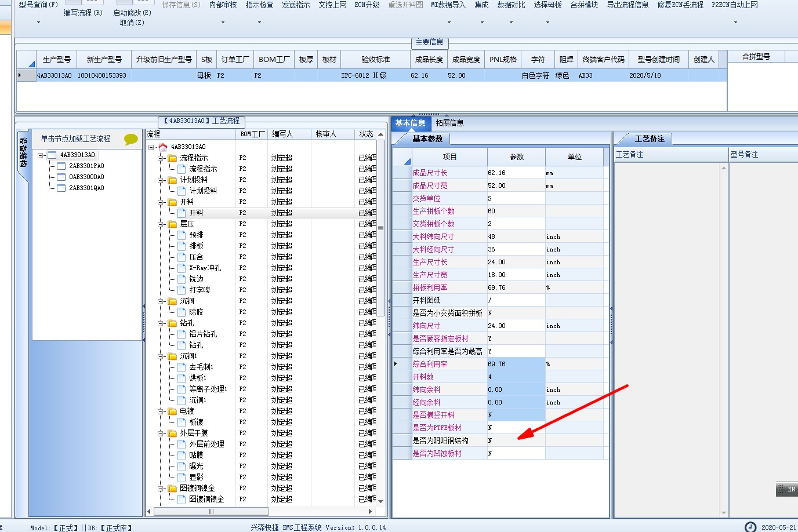The height and width of the screenshot is (532, 798).
Task: Click the vertical 设备结构 tab
Action: (23, 152)
